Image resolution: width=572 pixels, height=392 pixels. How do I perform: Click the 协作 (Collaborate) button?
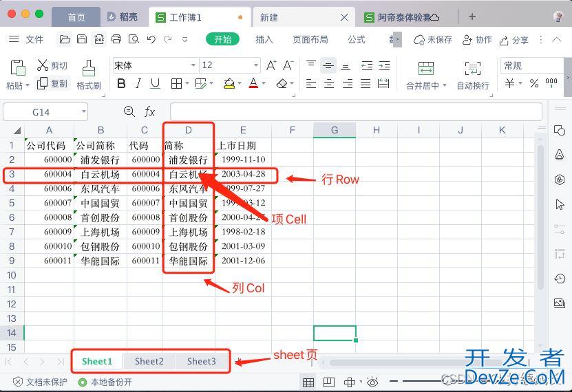click(x=478, y=39)
